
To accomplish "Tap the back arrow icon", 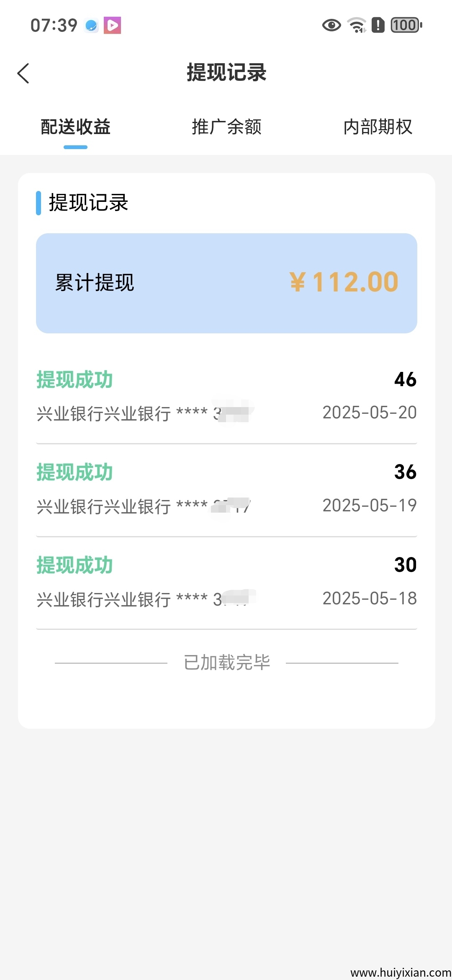I will click(x=23, y=73).
